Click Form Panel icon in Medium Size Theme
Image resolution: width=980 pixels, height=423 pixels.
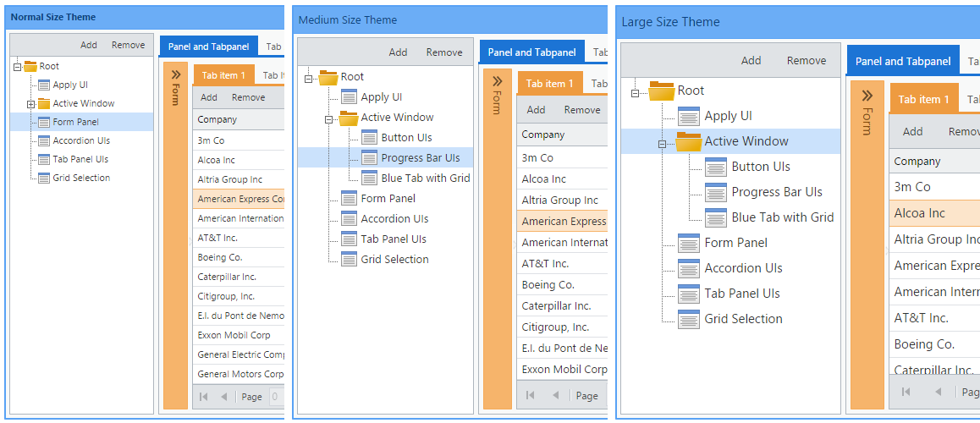tap(350, 199)
